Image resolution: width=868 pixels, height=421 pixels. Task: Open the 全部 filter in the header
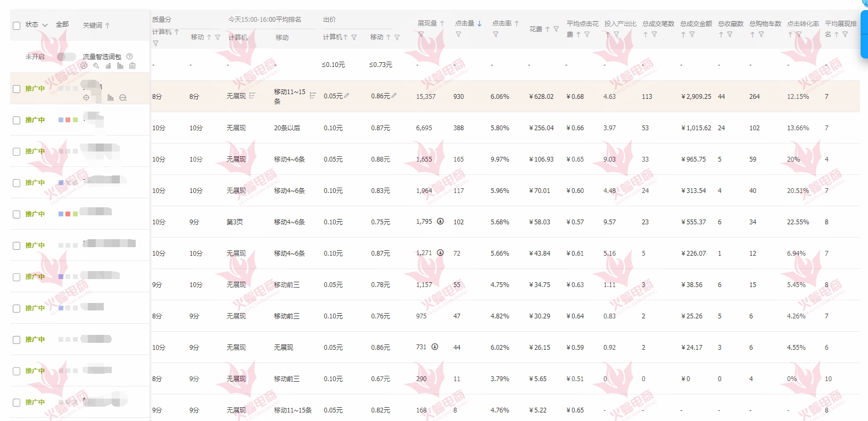62,24
